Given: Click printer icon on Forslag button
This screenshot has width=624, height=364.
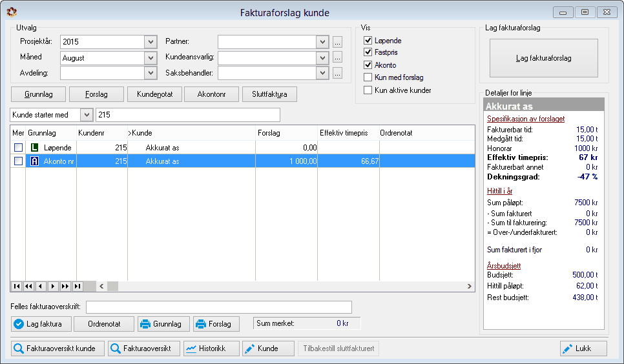Looking at the screenshot, I should [x=201, y=324].
